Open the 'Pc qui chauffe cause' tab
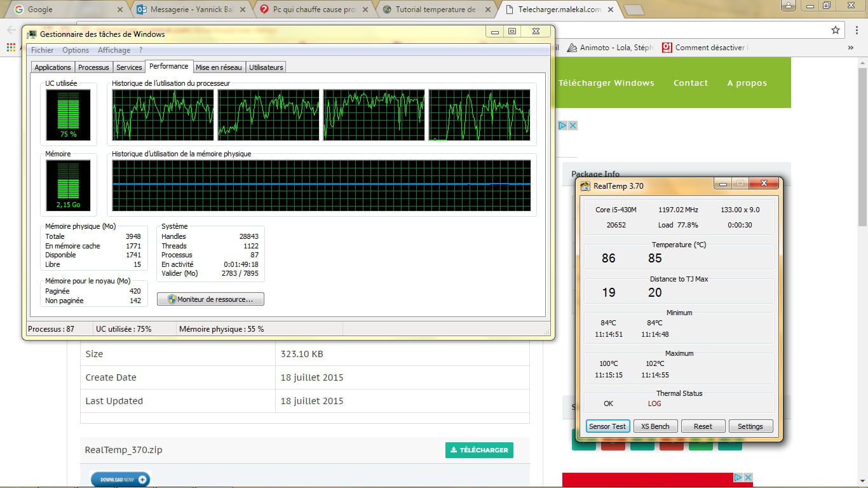The image size is (868, 488). (314, 10)
